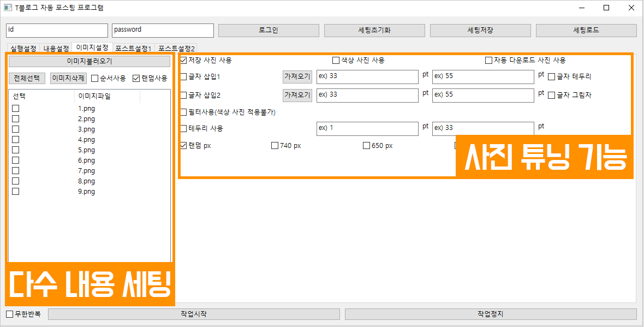Open the 내용설정 tab

click(x=56, y=49)
